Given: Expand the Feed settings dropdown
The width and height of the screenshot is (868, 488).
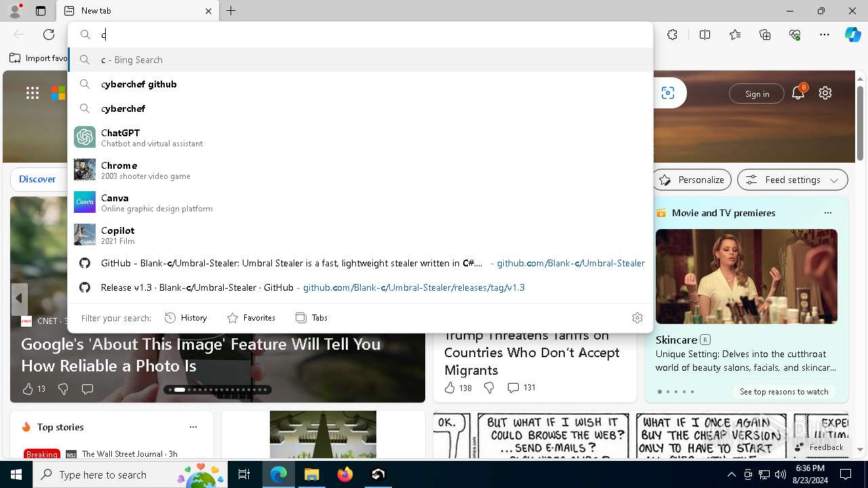Looking at the screenshot, I should 793,180.
